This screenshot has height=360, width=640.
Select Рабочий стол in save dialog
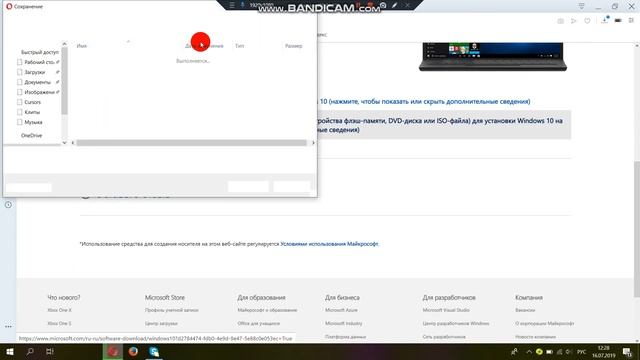pos(39,62)
